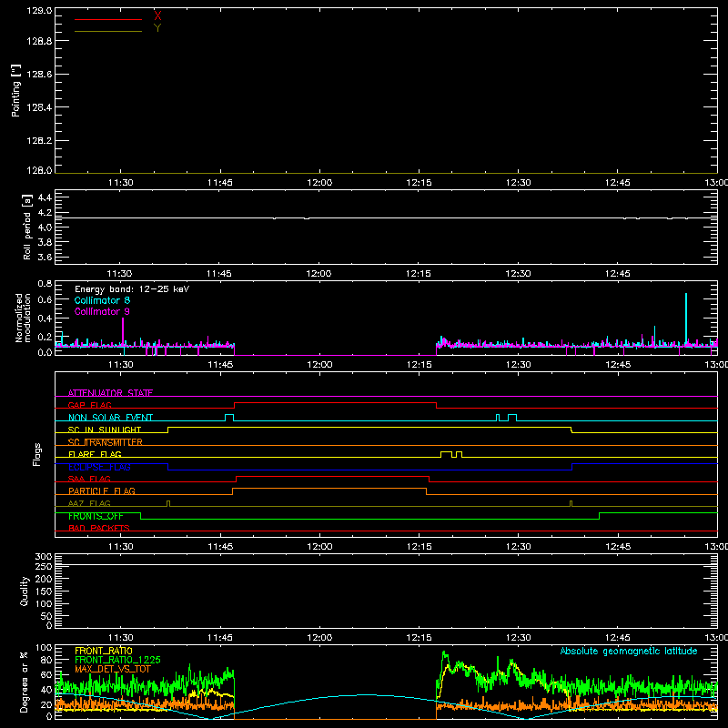The image size is (728, 728).
Task: Select the 'GAP_FLAG' label
Action: coord(89,405)
